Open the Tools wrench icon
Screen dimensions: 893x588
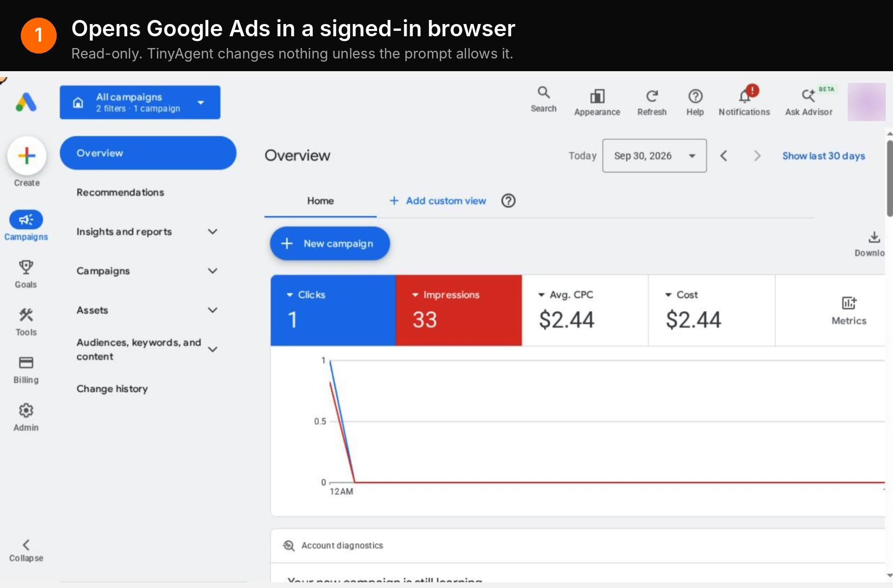point(26,315)
